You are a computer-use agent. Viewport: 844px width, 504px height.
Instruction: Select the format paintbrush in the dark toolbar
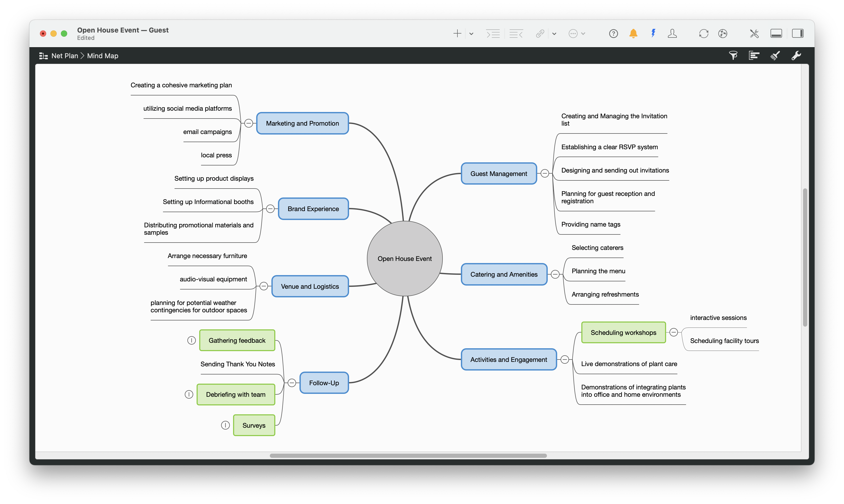(x=775, y=55)
